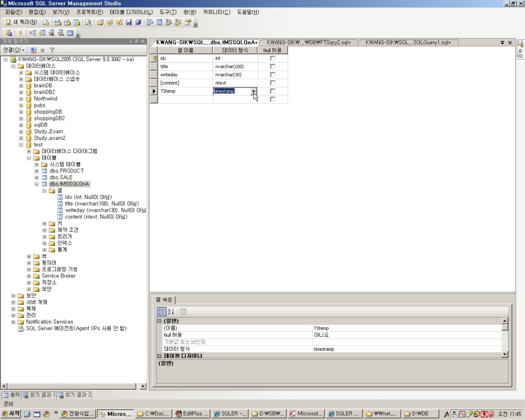Viewport: 525px width, 420px height.
Task: Open the 파일(F) menu
Action: 14,12
